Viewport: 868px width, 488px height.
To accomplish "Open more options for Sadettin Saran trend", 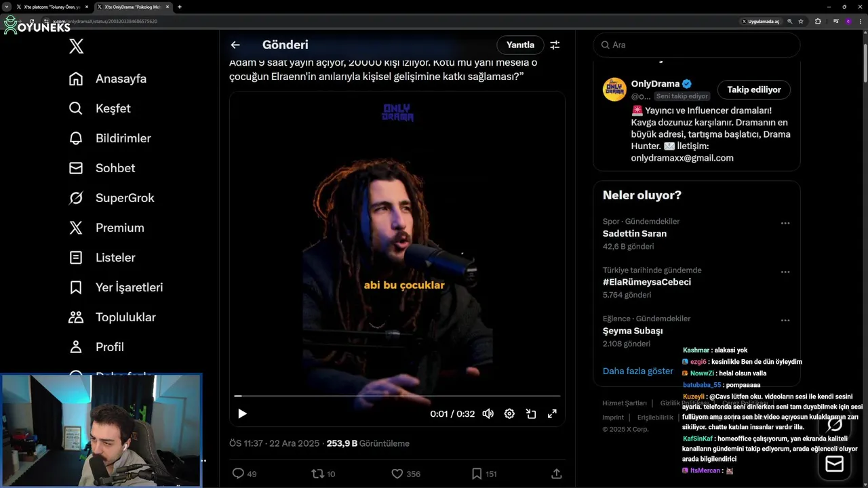I will tap(785, 223).
